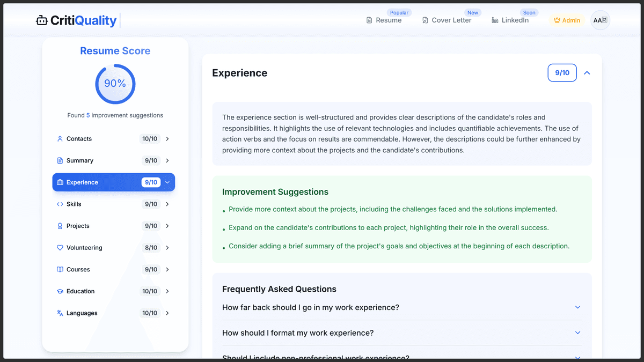The height and width of the screenshot is (362, 644).
Task: Click the Volunteering heart icon
Action: point(60,248)
